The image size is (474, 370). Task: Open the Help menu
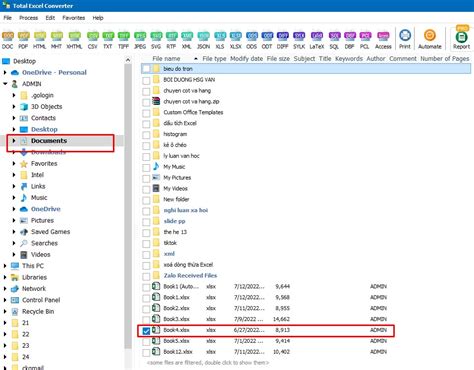(x=98, y=18)
